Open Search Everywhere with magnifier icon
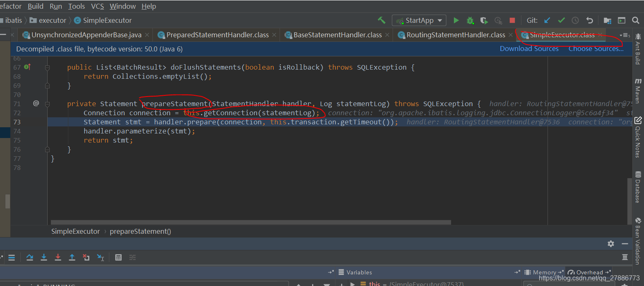This screenshot has width=644, height=286. click(637, 20)
